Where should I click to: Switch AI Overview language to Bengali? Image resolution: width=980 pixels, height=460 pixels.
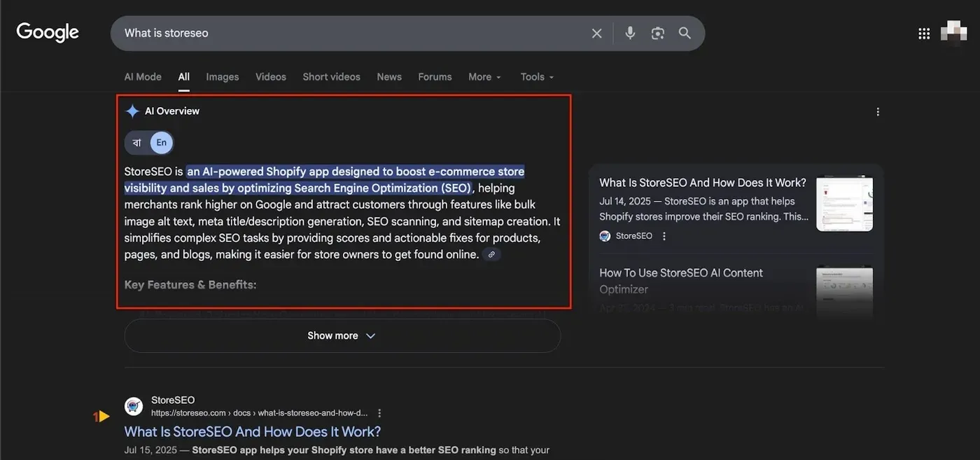coord(136,142)
